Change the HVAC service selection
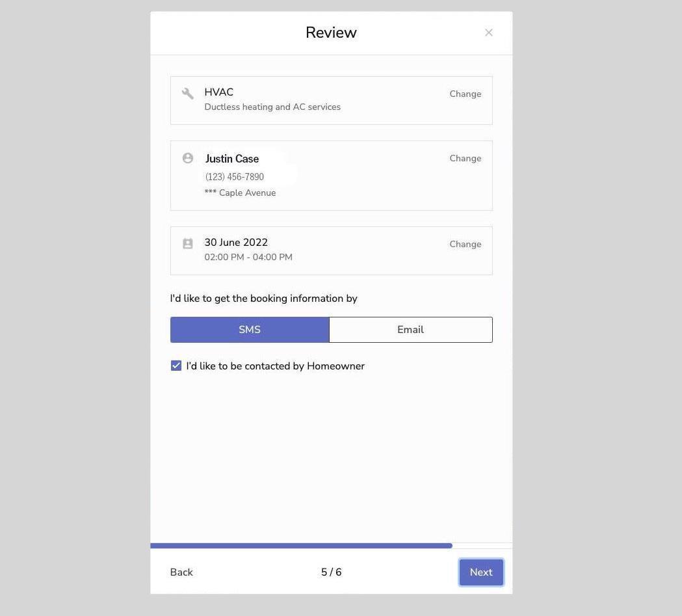 pyautogui.click(x=465, y=93)
